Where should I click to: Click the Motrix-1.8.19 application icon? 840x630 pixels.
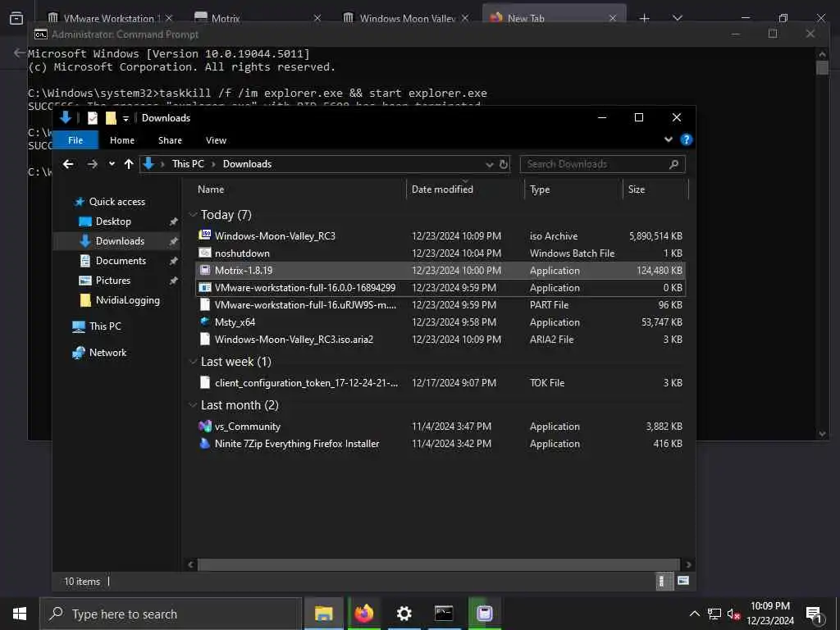(204, 270)
